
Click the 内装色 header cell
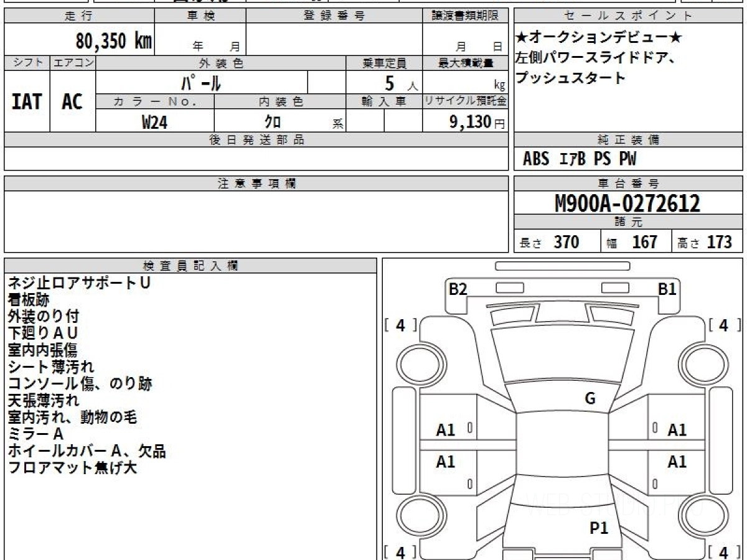[280, 101]
